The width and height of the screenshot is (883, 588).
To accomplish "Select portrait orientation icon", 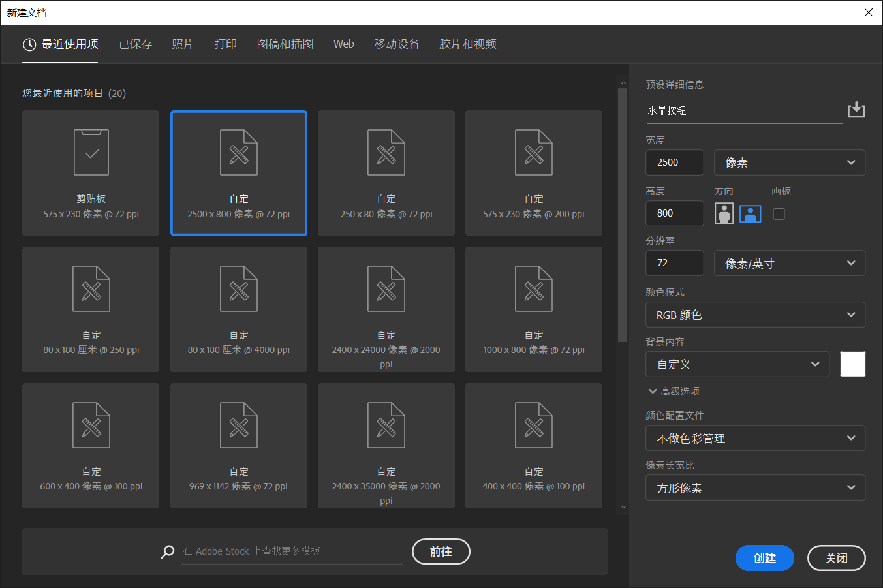I will pyautogui.click(x=724, y=213).
